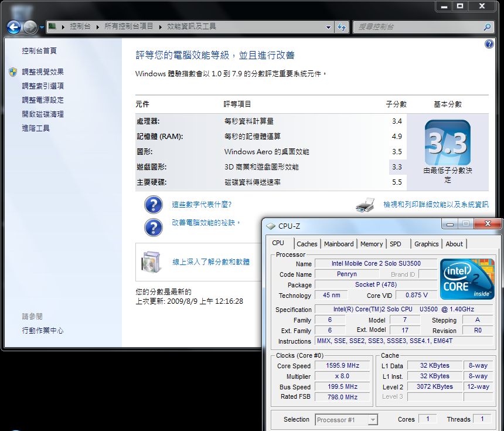Image resolution: width=504 pixels, height=431 pixels.
Task: Click the shield icon beside 調整視覺效果
Action: [x=13, y=72]
